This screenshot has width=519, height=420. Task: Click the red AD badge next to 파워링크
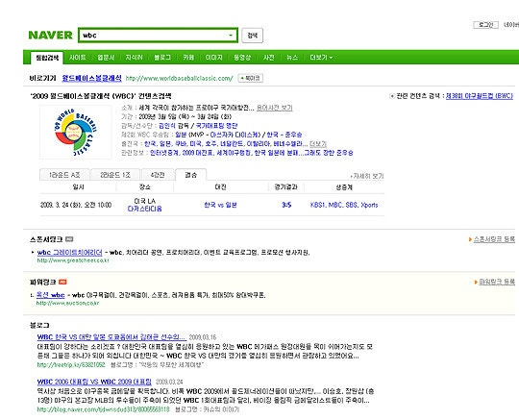pyautogui.click(x=62, y=282)
